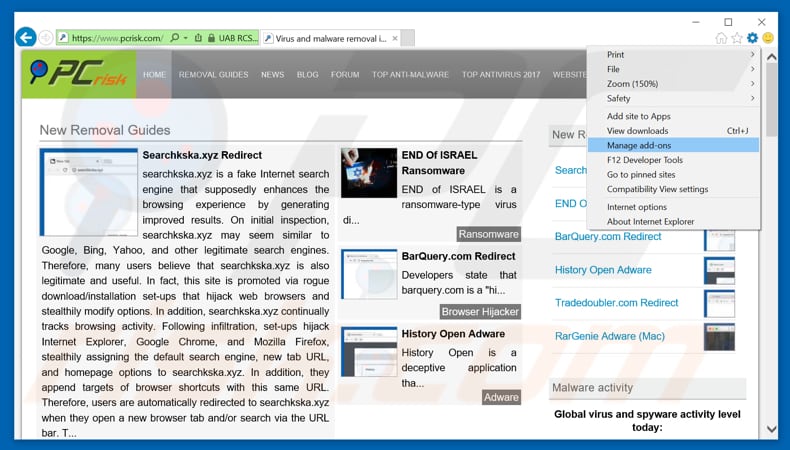Open Searchkska.xyz Redirect article title
Screen dimensions: 790x450
202,155
